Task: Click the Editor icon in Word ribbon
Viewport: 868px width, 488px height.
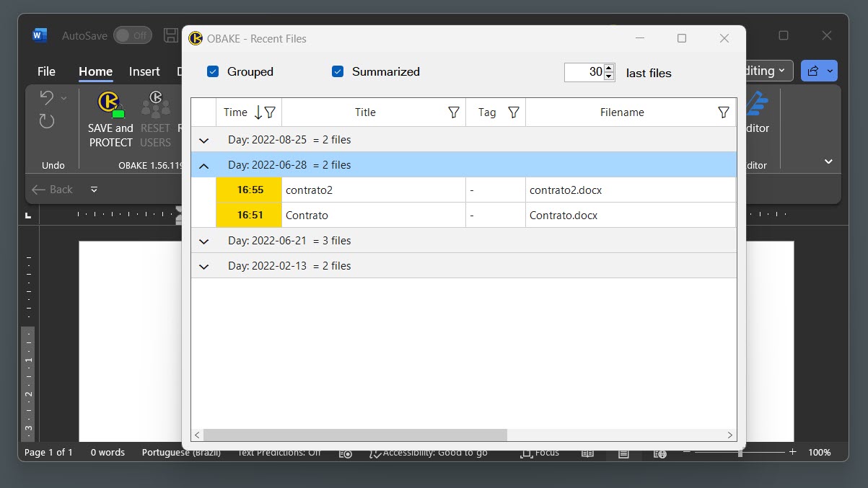Action: (x=757, y=103)
